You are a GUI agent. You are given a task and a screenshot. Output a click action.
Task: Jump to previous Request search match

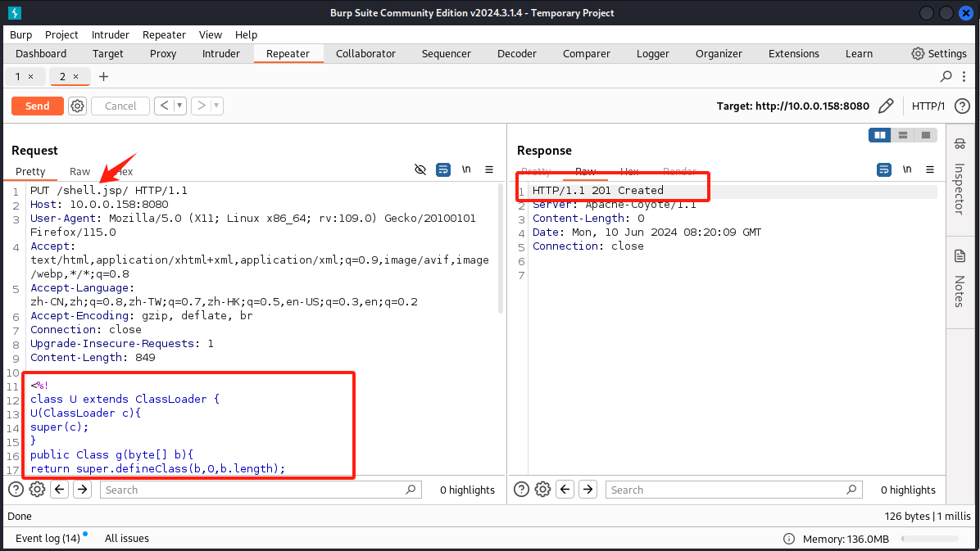pos(59,489)
